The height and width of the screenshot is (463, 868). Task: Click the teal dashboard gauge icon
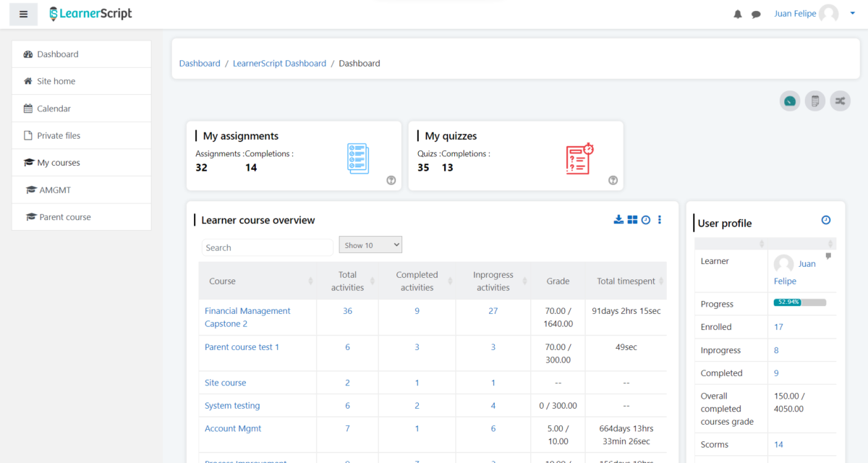point(790,101)
